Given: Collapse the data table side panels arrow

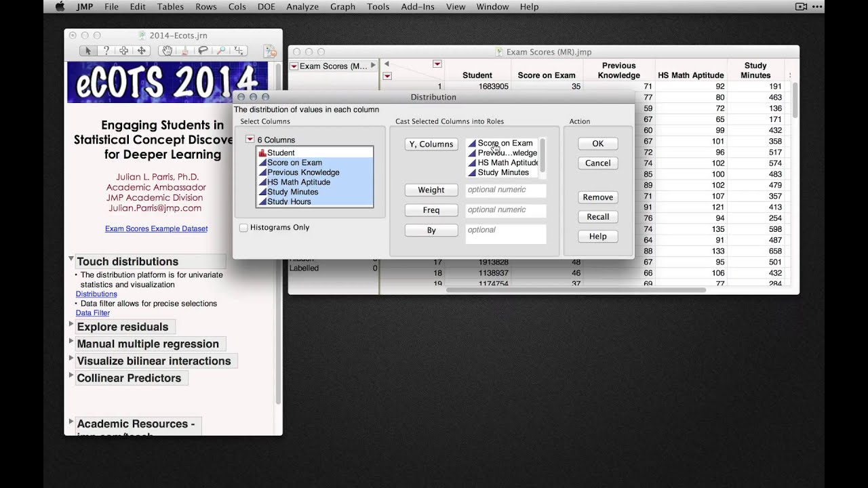Looking at the screenshot, I should [x=387, y=64].
